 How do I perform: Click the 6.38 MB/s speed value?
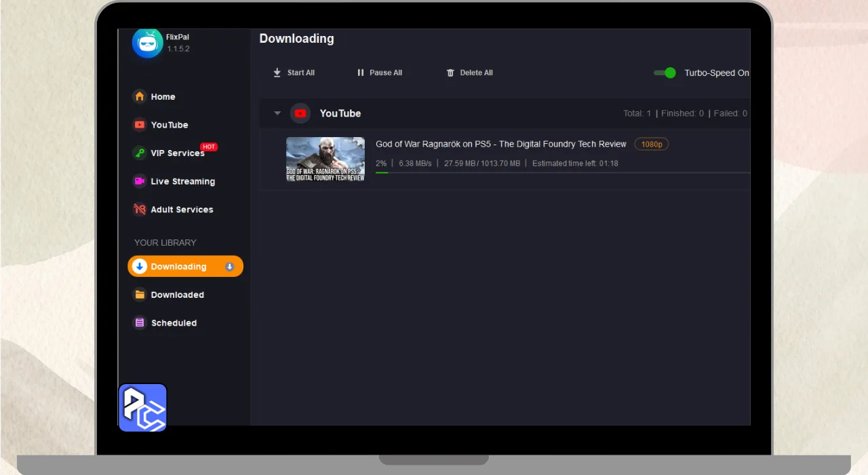415,164
